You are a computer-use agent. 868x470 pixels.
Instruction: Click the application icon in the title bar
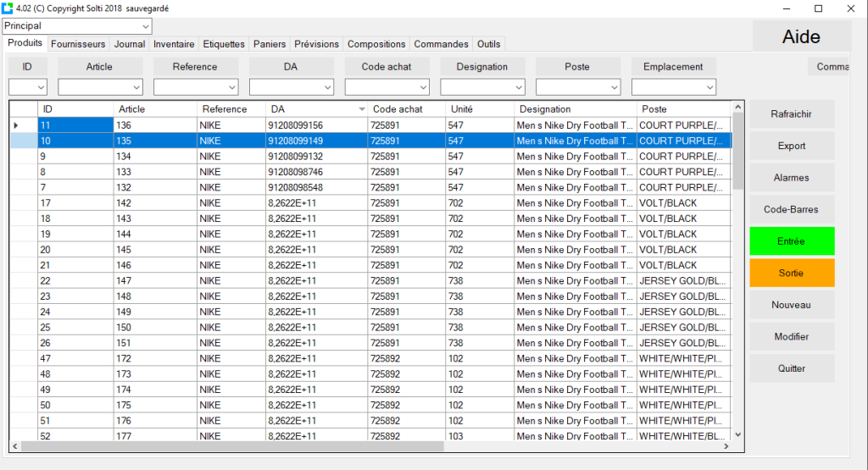(x=8, y=8)
